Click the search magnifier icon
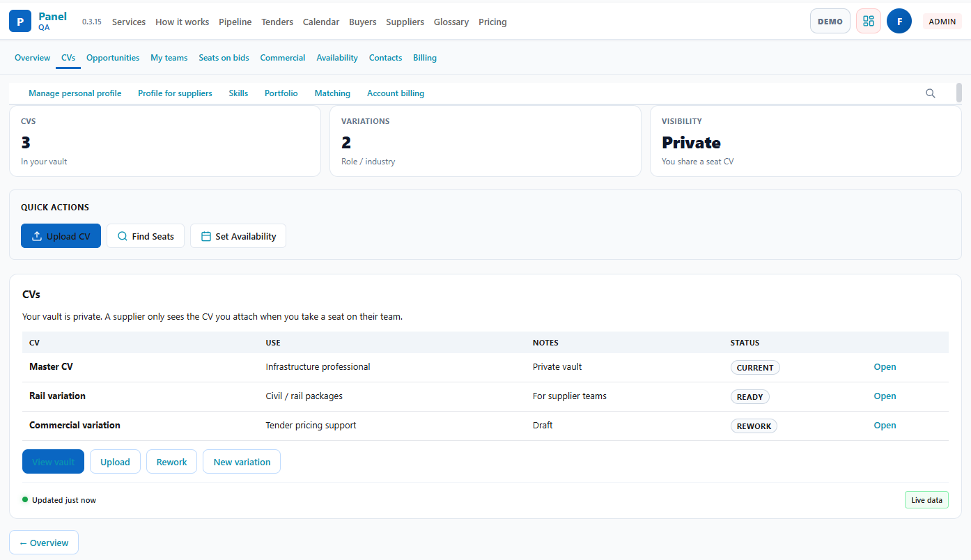This screenshot has height=560, width=971. tap(931, 93)
